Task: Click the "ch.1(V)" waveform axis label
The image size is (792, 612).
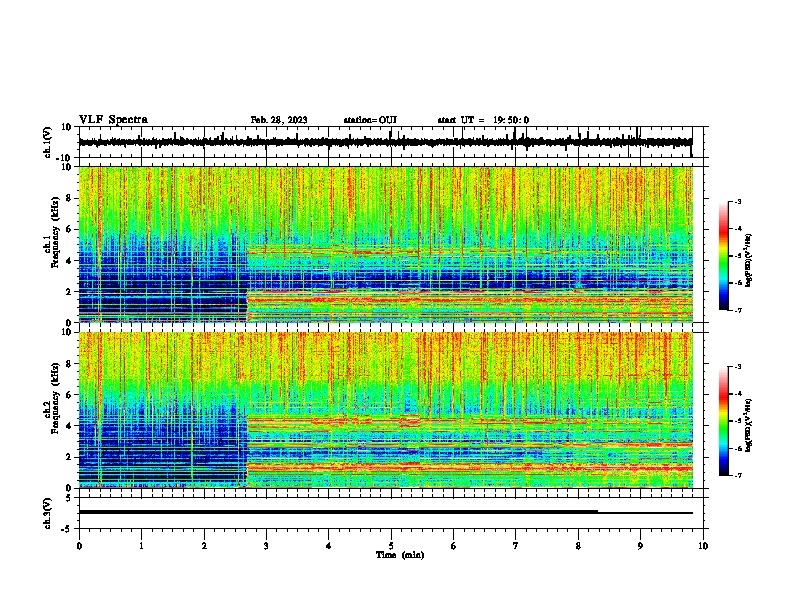Action: click(x=48, y=142)
